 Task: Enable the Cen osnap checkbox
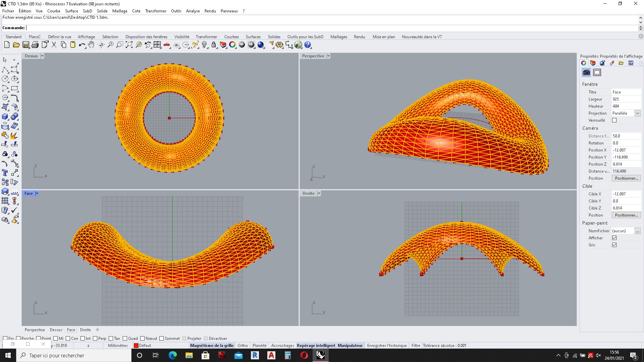pos(68,338)
